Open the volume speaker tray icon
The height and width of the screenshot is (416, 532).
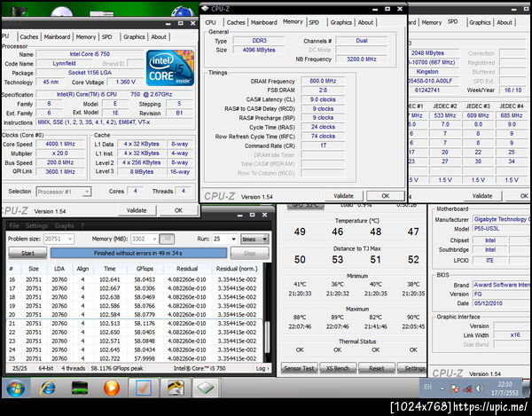pyautogui.click(x=480, y=389)
